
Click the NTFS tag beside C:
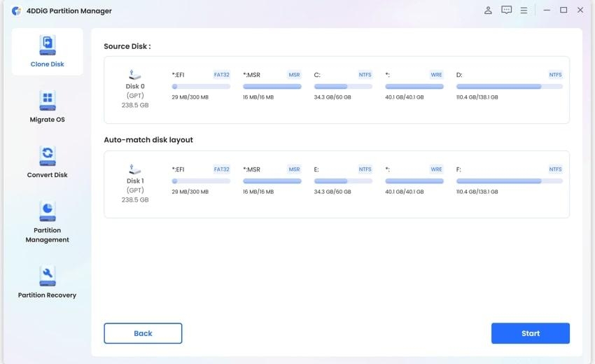coord(365,75)
